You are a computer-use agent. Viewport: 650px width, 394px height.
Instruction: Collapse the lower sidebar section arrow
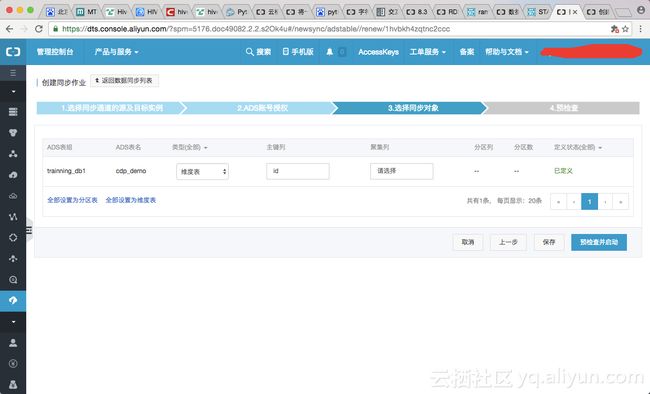(x=13, y=322)
